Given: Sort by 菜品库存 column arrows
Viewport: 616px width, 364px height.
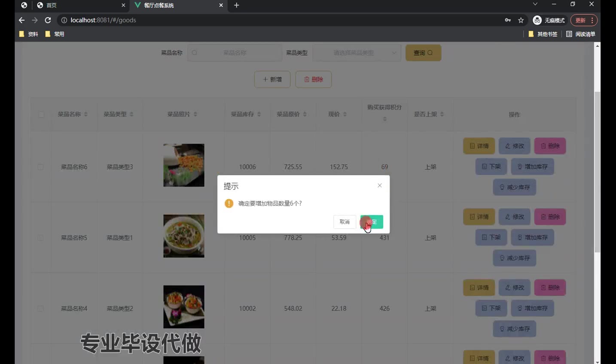Looking at the screenshot, I should click(259, 114).
